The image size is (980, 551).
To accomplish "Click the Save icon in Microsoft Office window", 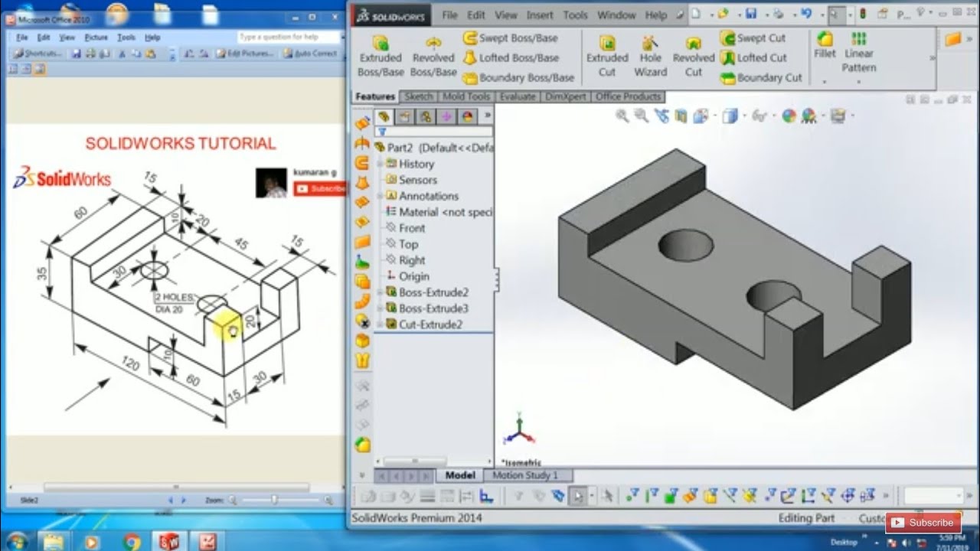I will click(x=76, y=54).
